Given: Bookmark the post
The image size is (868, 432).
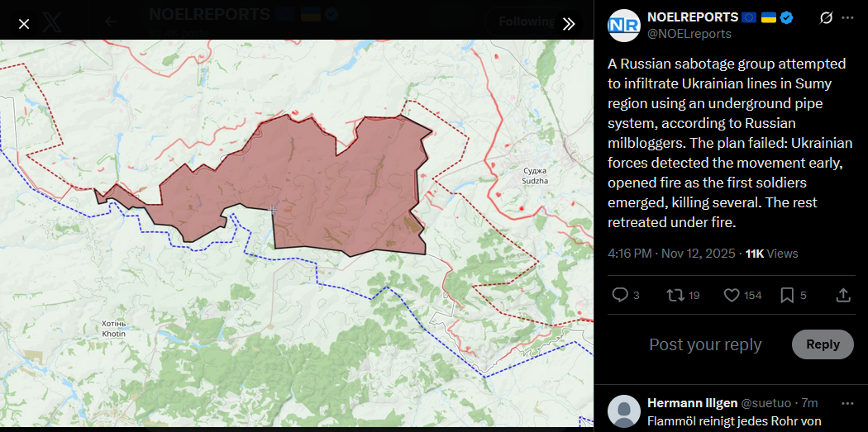Looking at the screenshot, I should coord(787,296).
